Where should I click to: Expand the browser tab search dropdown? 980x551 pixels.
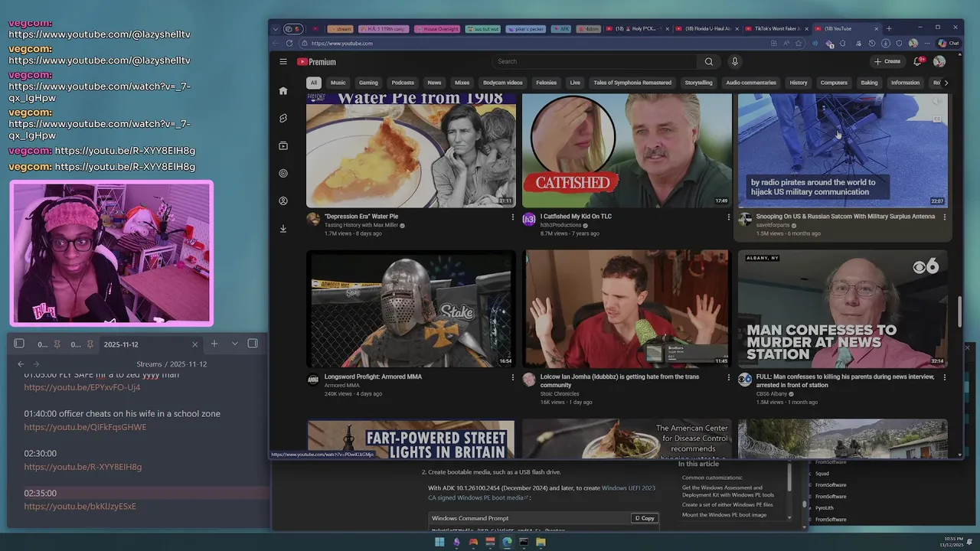pyautogui.click(x=276, y=29)
